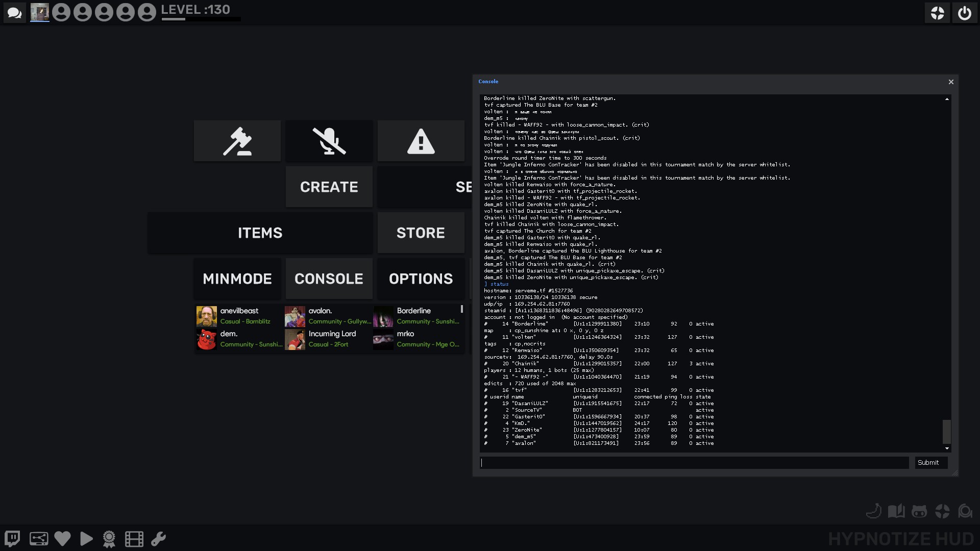Image resolution: width=980 pixels, height=551 pixels.
Task: Open the chat bubbles icon
Action: 15,13
